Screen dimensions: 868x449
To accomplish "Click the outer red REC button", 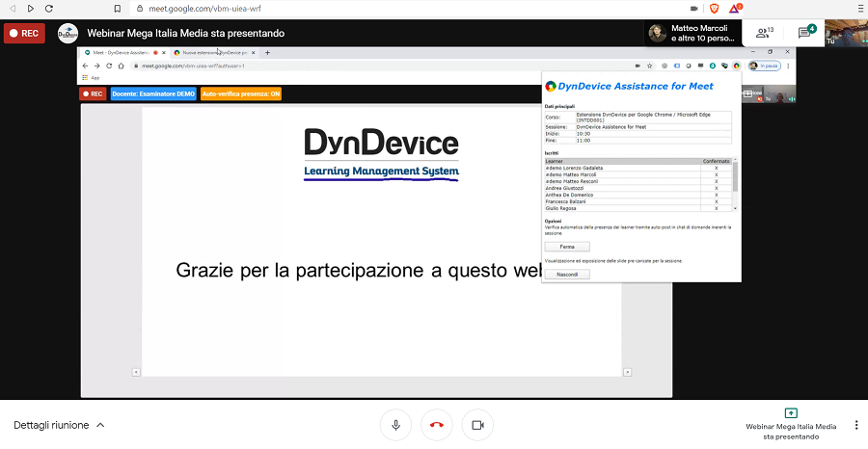I will click(24, 33).
